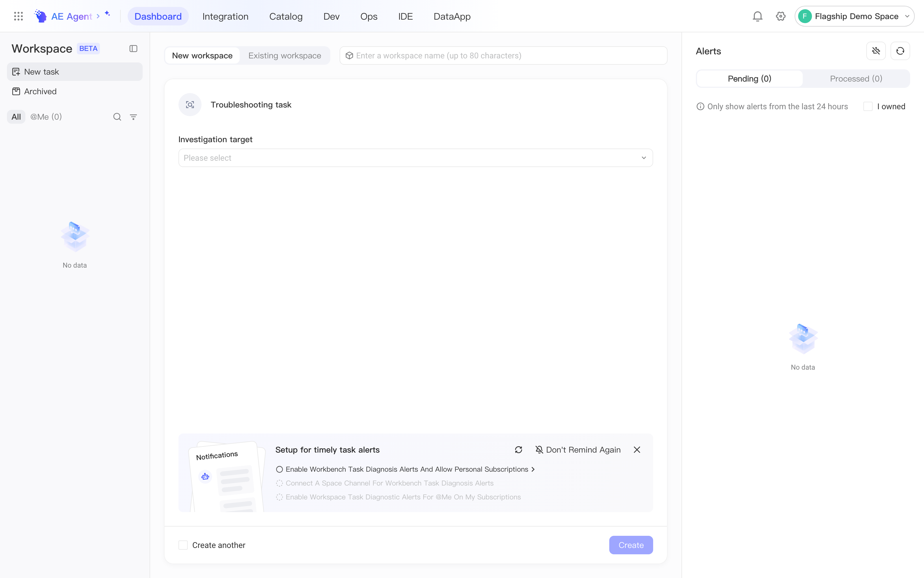Click the AE Agent logo

tap(40, 16)
